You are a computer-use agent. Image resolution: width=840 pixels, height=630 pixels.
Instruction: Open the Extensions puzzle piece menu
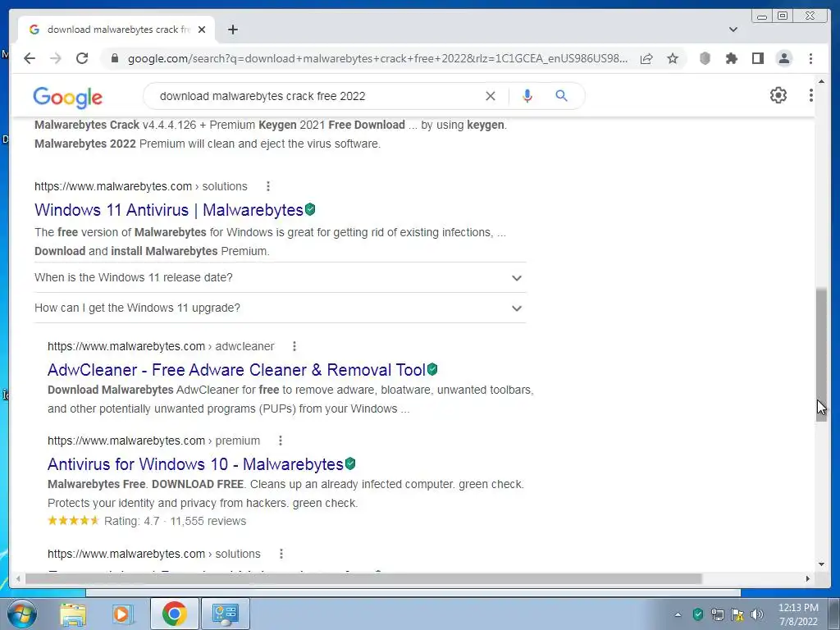click(x=731, y=58)
